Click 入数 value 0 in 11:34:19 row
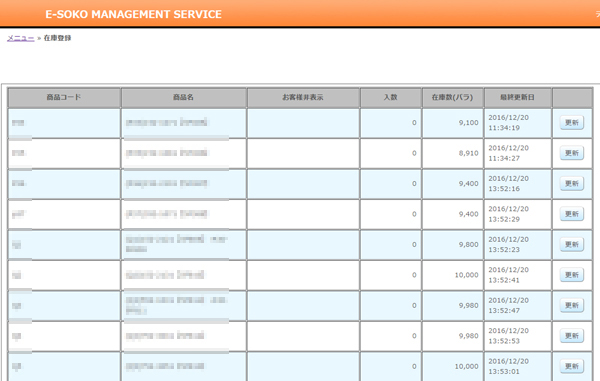The height and width of the screenshot is (381, 600). [414, 123]
